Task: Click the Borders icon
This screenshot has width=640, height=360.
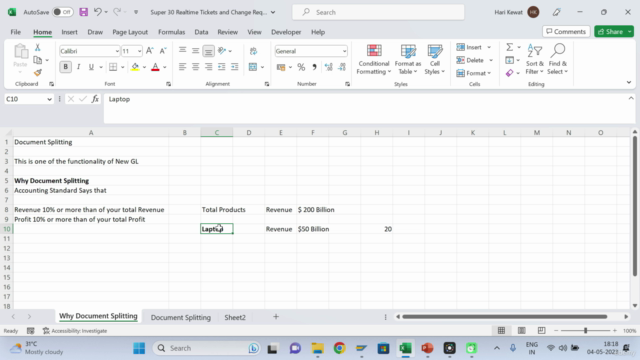Action: click(113, 67)
